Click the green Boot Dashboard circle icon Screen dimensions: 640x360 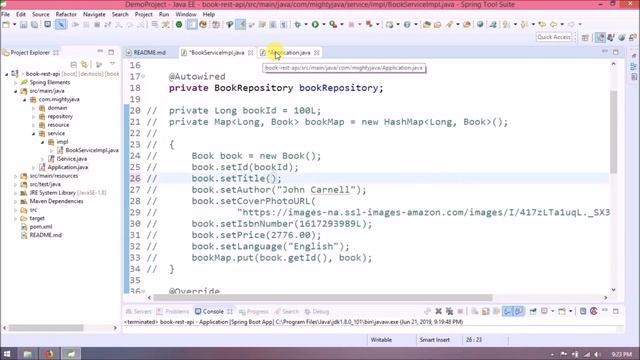point(179,24)
